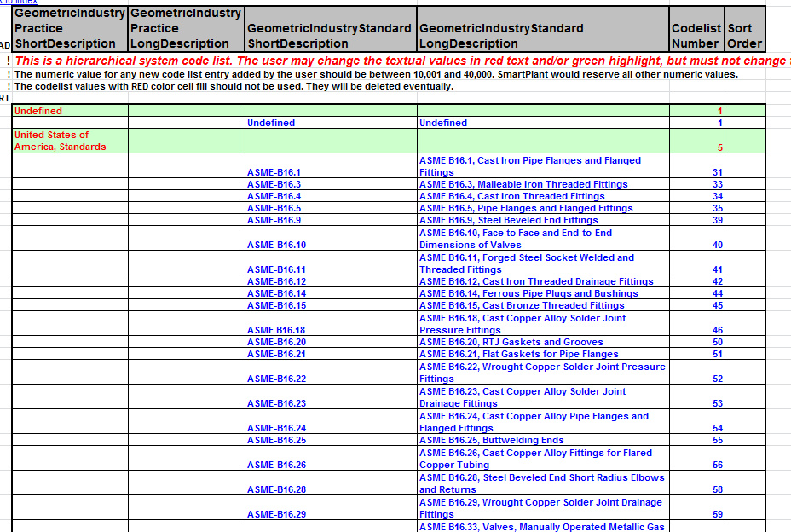Viewport: 791px width, 532px height.
Task: Select the ASME-B16.24 cell
Action: pyautogui.click(x=331, y=421)
